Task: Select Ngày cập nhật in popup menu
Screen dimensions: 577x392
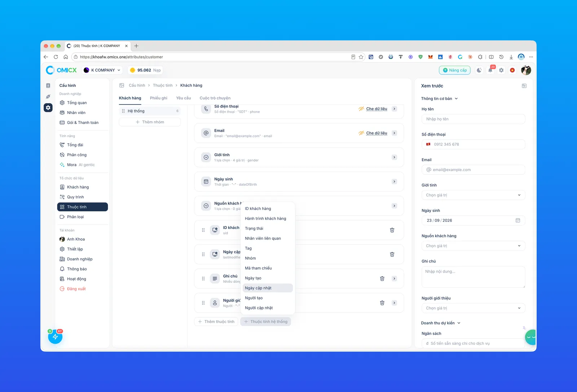Action: [268, 288]
